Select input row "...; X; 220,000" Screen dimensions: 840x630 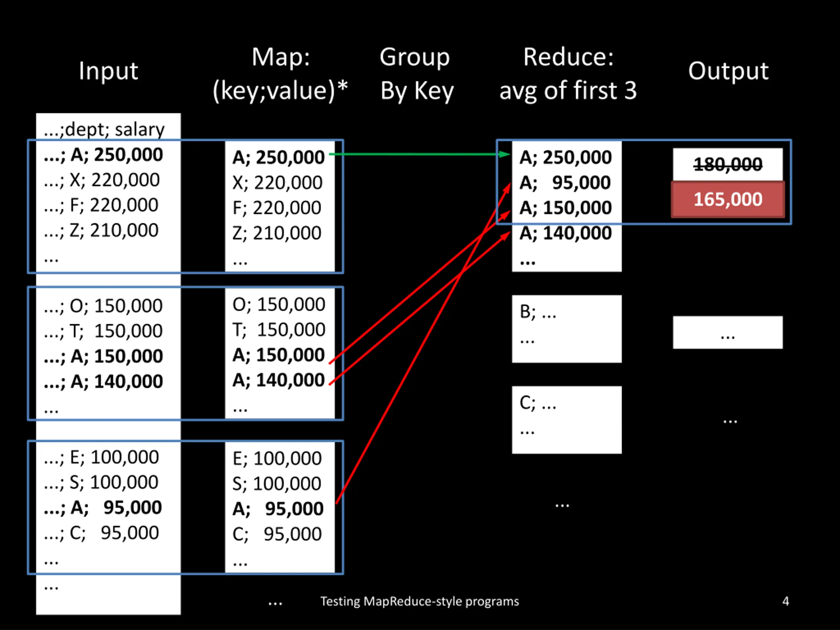(102, 180)
